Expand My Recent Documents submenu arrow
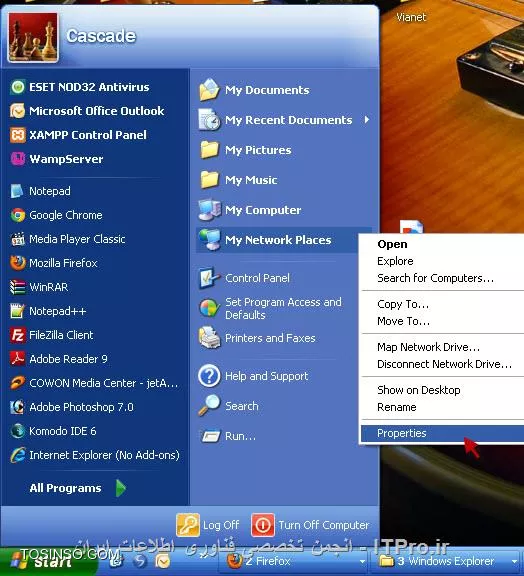The height and width of the screenshot is (576, 524). [366, 120]
